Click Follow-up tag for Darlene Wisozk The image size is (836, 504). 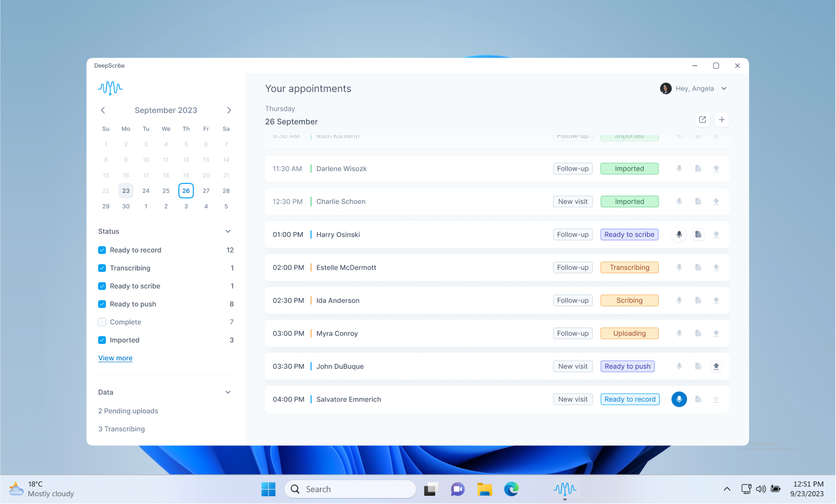[573, 169]
